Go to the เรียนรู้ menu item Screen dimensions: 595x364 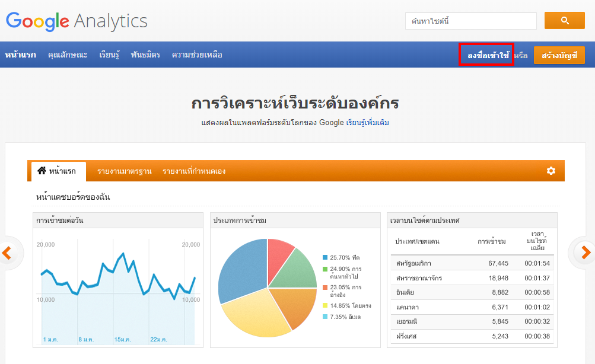point(109,55)
